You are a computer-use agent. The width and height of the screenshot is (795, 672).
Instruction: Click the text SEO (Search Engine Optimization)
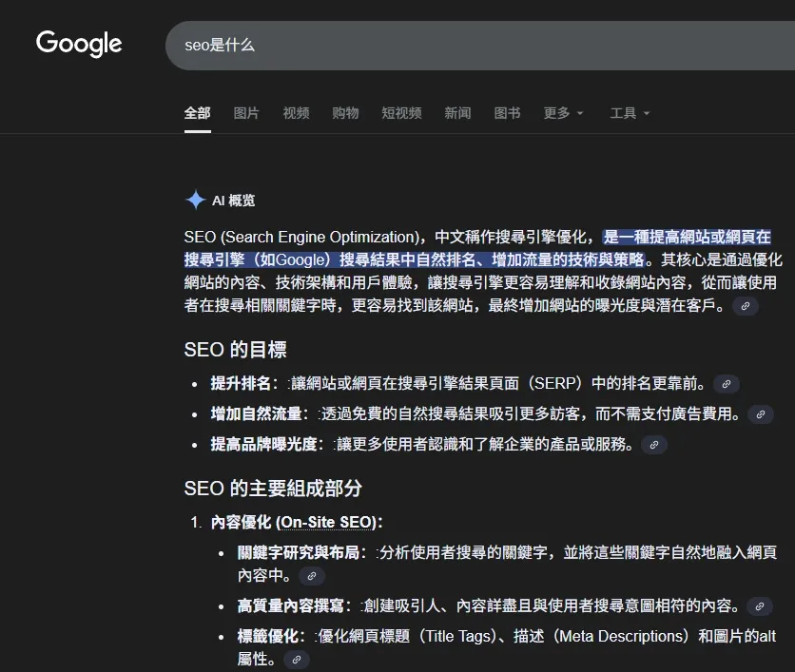(302, 238)
